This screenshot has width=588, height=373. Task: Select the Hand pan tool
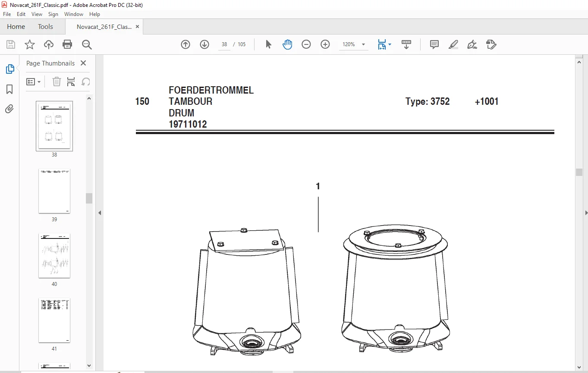[287, 44]
